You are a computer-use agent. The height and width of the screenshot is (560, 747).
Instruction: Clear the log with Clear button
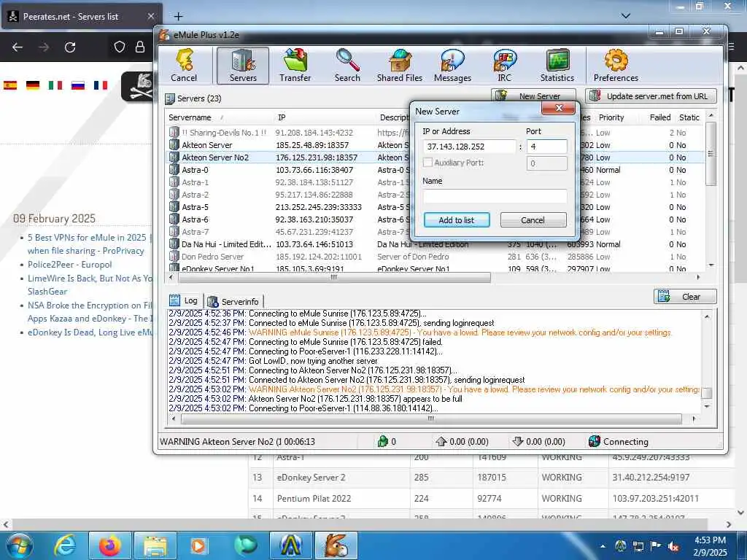[685, 297]
